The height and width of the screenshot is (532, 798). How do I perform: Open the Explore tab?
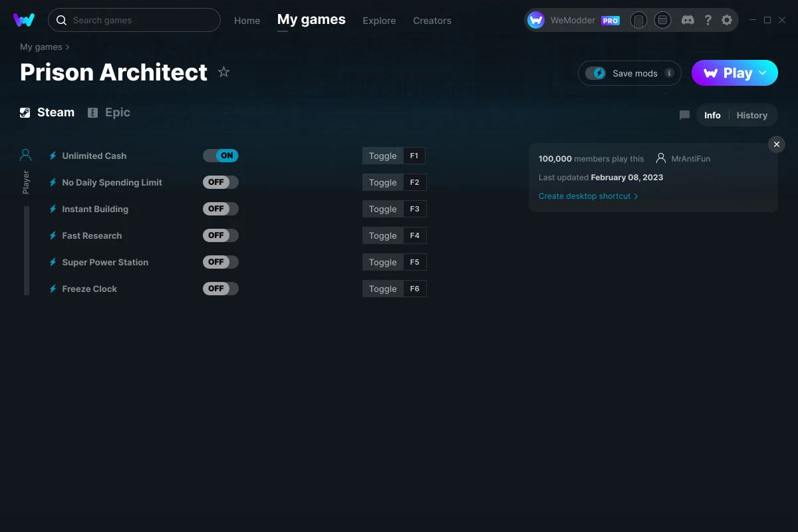379,21
